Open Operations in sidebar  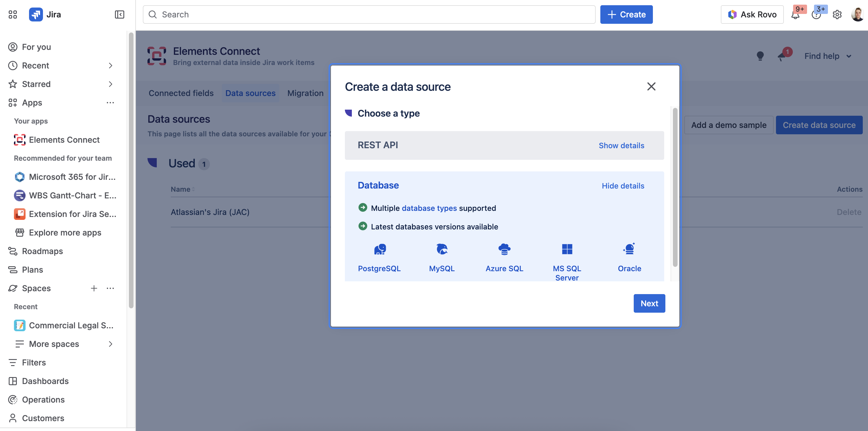(x=43, y=399)
